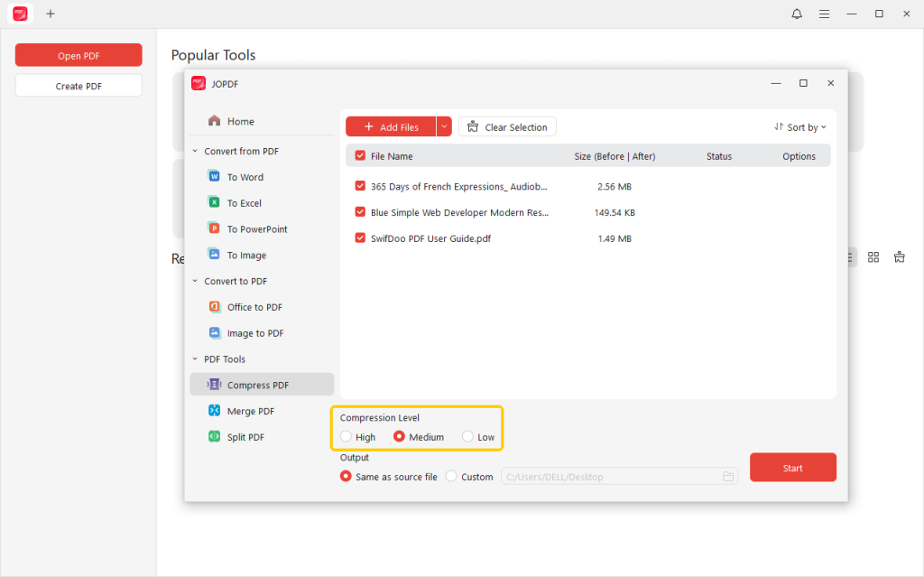Switch to grid view of recent files

click(x=873, y=256)
